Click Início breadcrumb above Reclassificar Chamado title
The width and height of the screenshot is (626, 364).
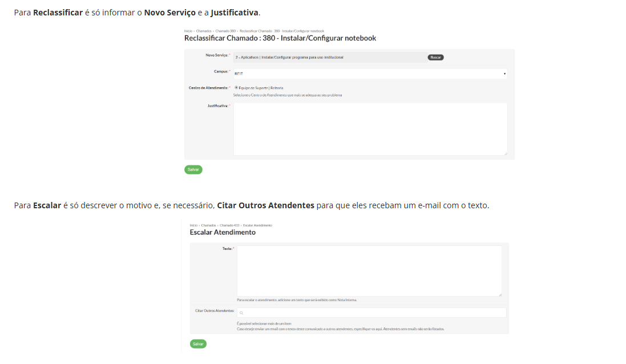[x=188, y=31]
